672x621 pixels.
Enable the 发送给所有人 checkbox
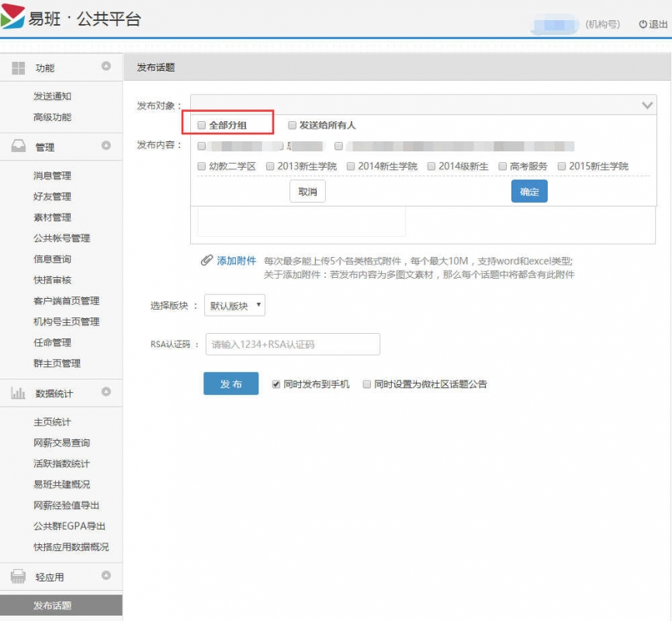point(292,125)
